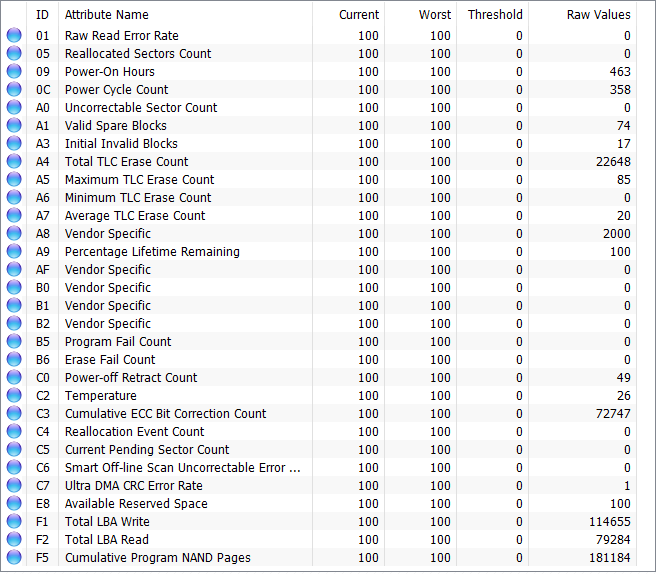
Task: Click raw value 1 in C7 row
Action: (x=627, y=485)
